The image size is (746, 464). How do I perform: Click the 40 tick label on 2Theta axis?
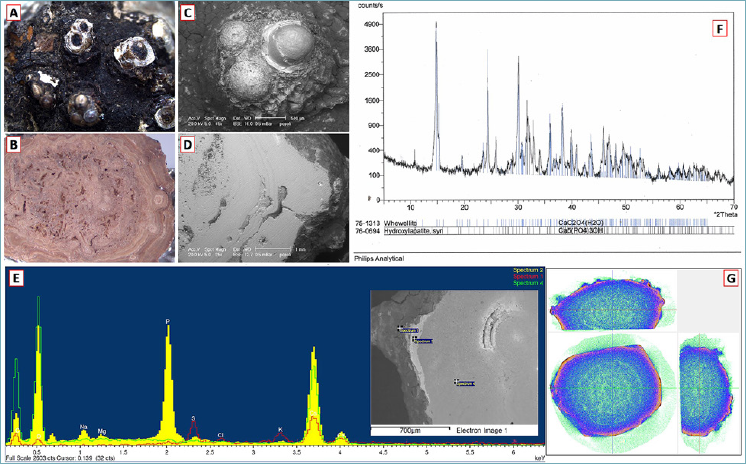click(572, 207)
